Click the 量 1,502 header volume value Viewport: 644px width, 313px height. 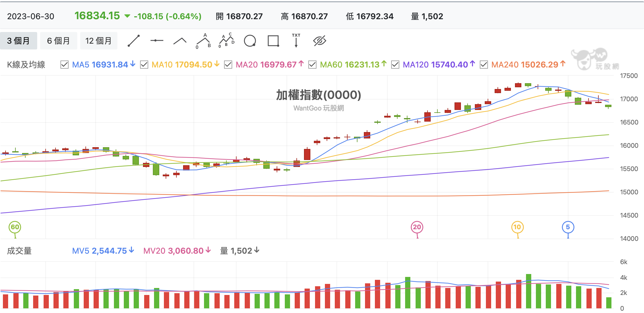[x=427, y=16]
